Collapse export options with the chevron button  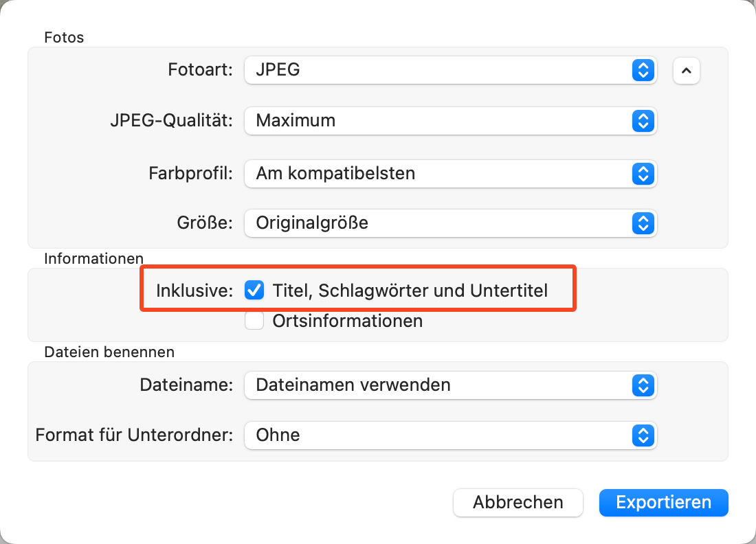click(687, 70)
